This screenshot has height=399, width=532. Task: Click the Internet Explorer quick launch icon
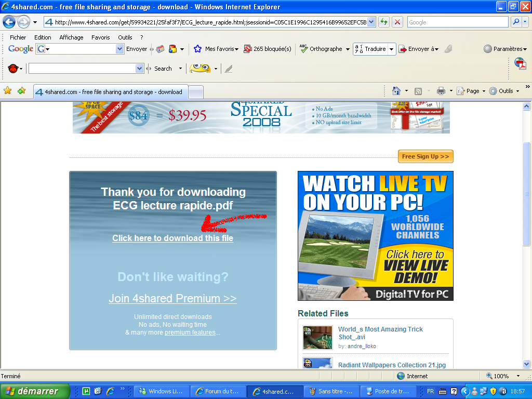click(110, 391)
